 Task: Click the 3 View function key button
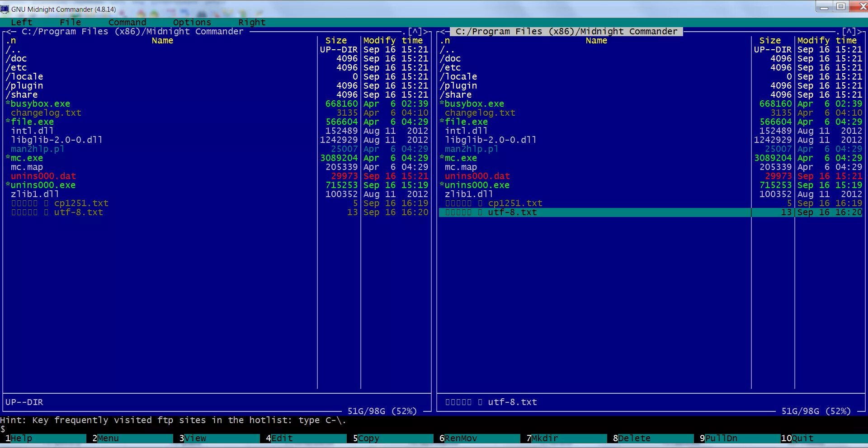217,439
